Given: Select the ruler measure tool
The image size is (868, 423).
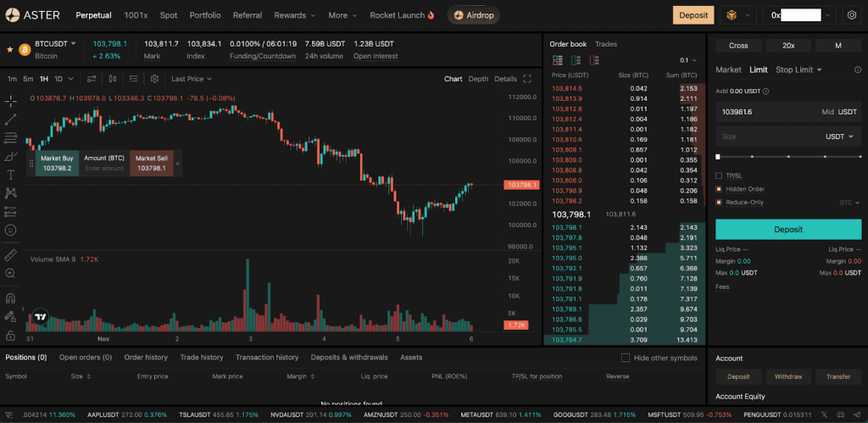Looking at the screenshot, I should click(x=11, y=254).
